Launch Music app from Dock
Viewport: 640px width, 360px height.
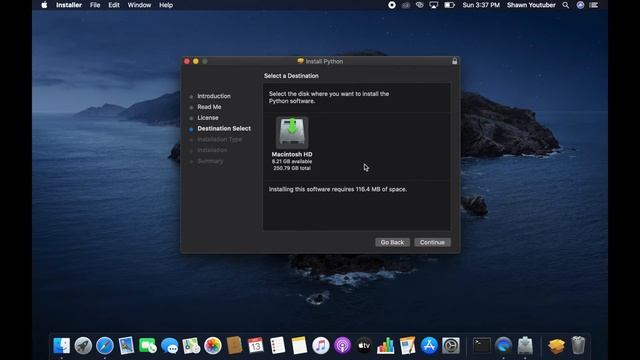321,346
